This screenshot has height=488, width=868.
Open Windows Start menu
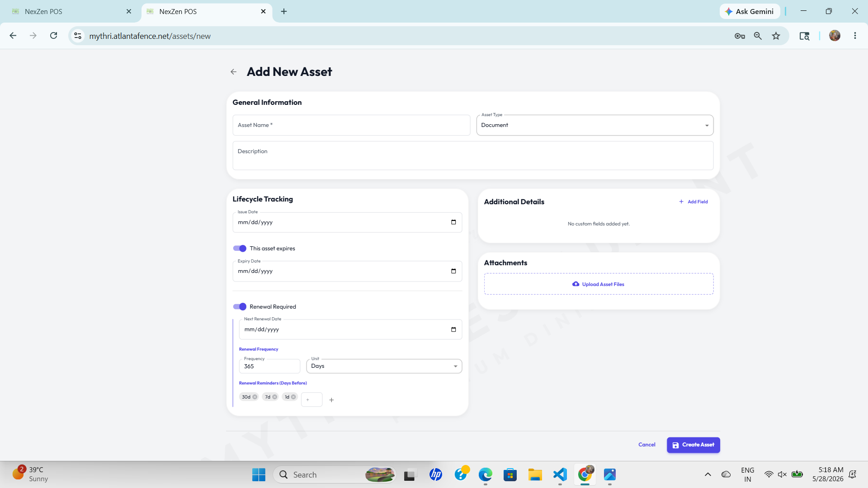[x=259, y=475]
